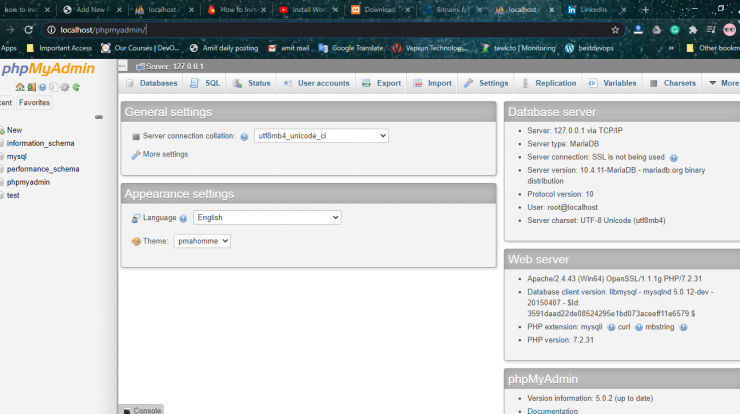Screen dimensions: 740x414
Task: Expand the More menu in top tabs
Action: pos(724,83)
